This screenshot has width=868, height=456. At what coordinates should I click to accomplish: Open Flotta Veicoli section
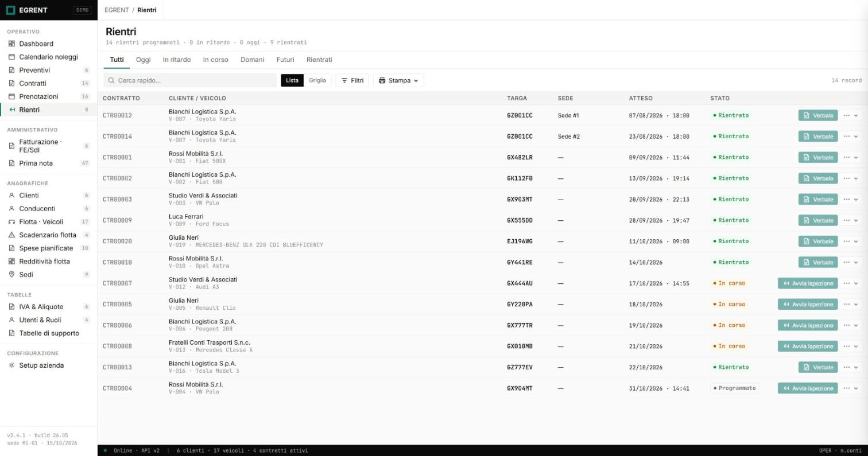point(48,221)
